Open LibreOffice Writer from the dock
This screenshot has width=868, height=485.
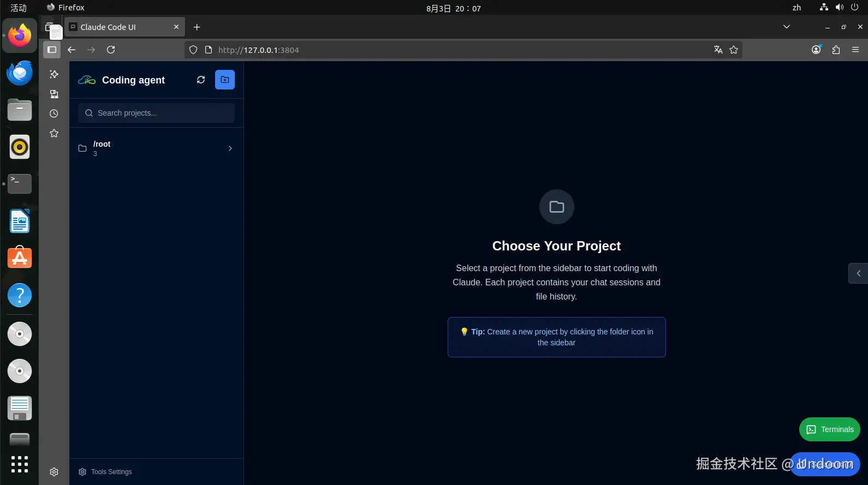click(x=20, y=221)
